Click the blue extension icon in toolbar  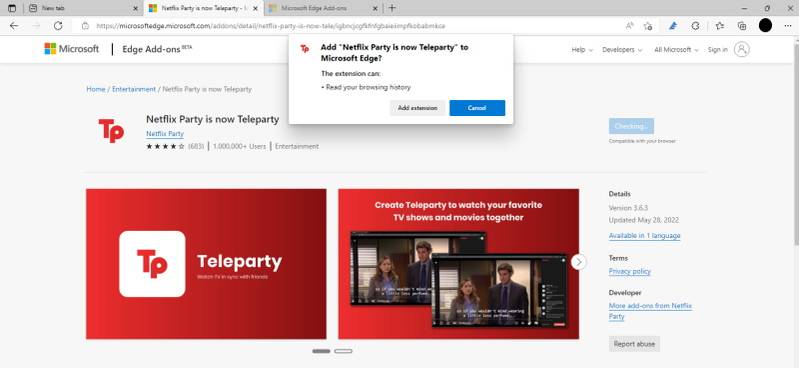pos(673,25)
